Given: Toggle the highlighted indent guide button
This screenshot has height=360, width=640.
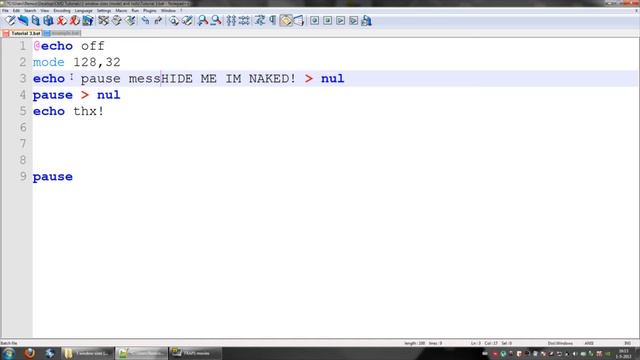Looking at the screenshot, I should pyautogui.click(x=286, y=20).
